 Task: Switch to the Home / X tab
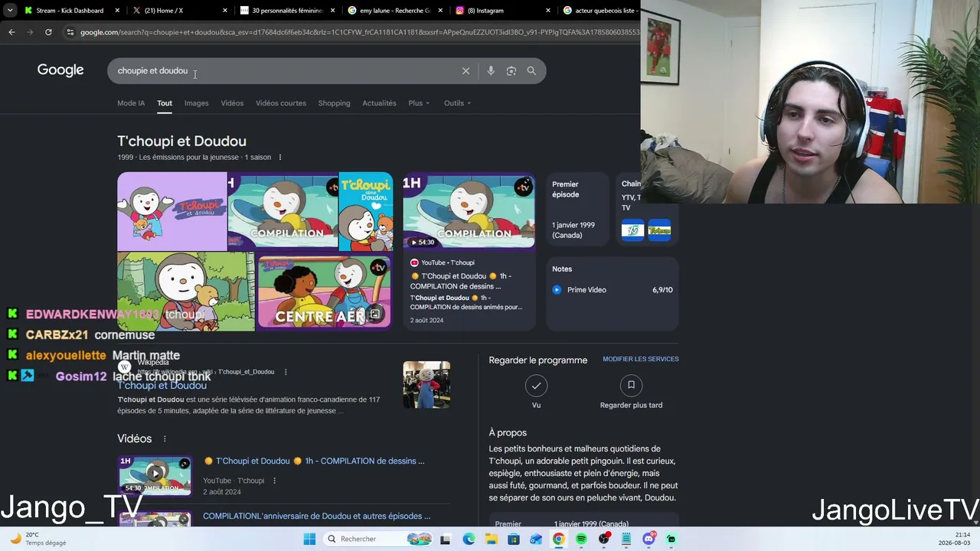(179, 11)
